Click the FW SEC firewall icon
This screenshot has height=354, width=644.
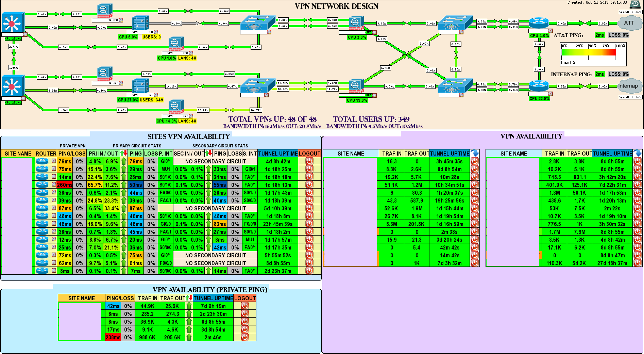[105, 11]
